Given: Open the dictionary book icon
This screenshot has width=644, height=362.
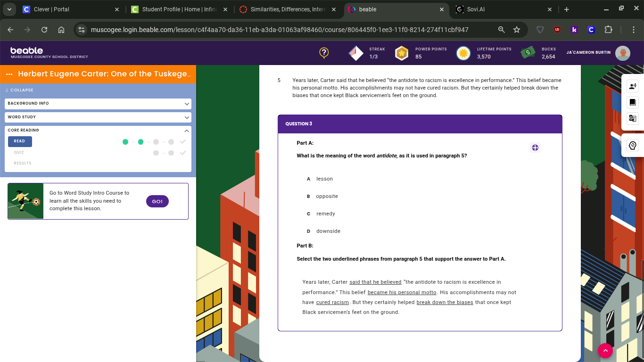Looking at the screenshot, I should pos(632,102).
